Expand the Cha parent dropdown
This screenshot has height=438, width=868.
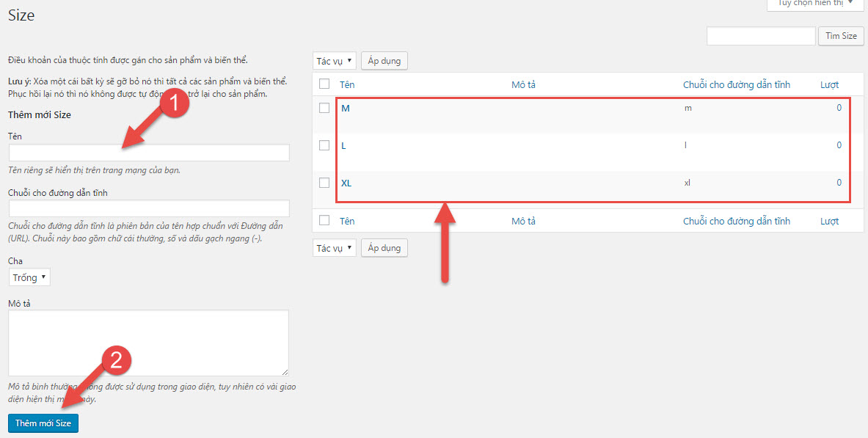point(29,277)
